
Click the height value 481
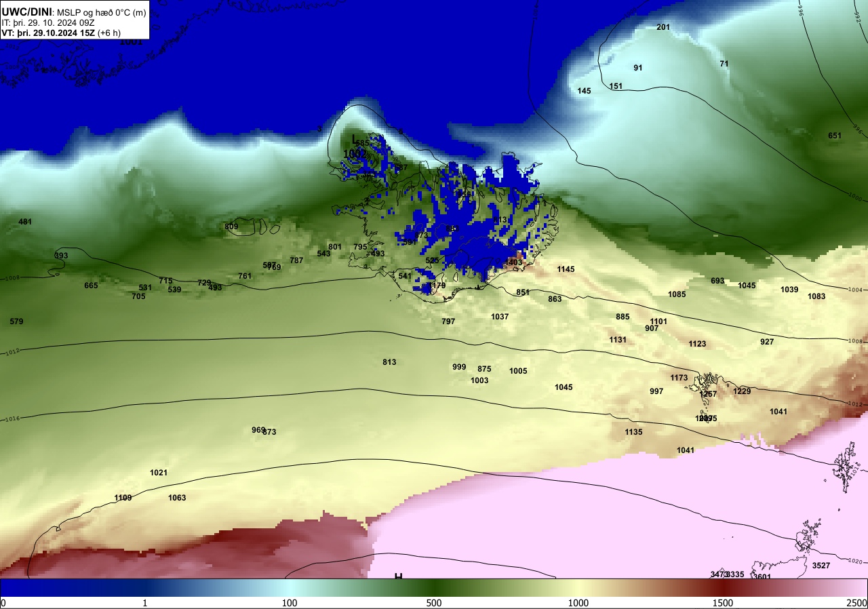tap(25, 222)
